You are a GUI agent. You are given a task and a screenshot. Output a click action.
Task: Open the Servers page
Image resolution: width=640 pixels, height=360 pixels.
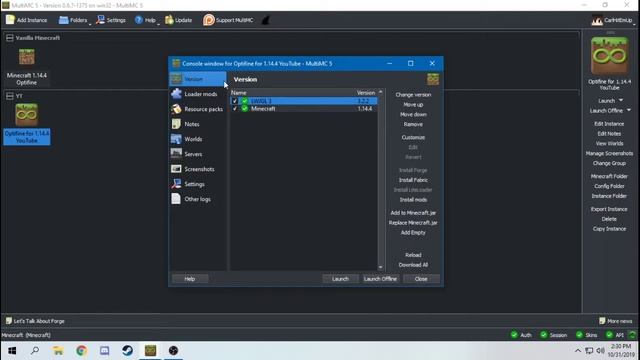198,154
